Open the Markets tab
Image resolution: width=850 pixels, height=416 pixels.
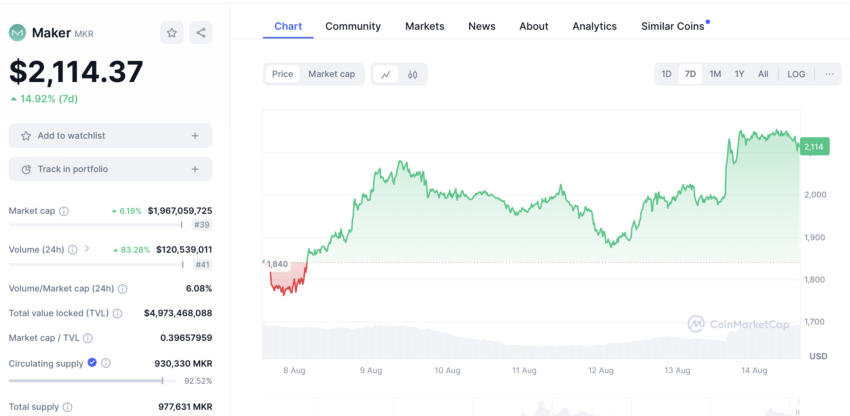tap(424, 26)
